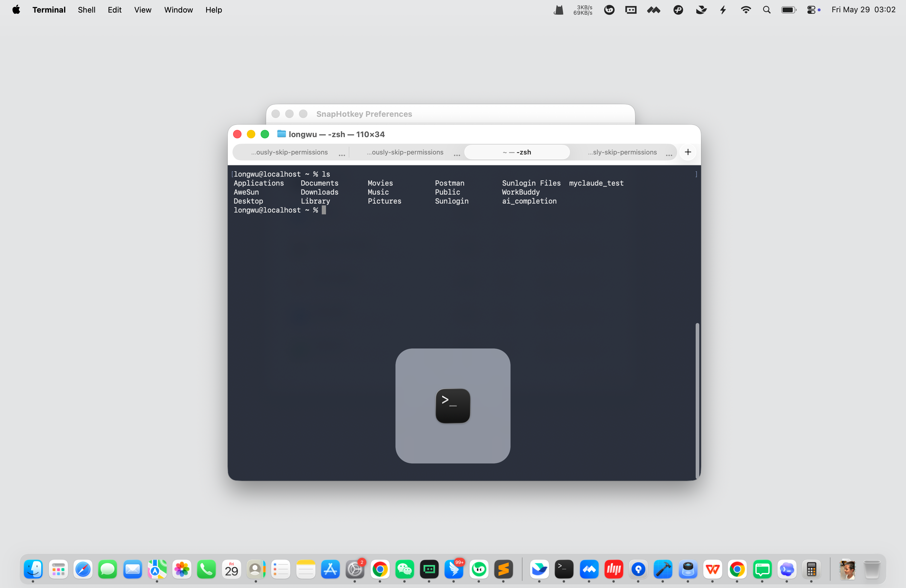Image resolution: width=906 pixels, height=588 pixels.
Task: Click 'Applications' in ls output
Action: click(x=259, y=183)
